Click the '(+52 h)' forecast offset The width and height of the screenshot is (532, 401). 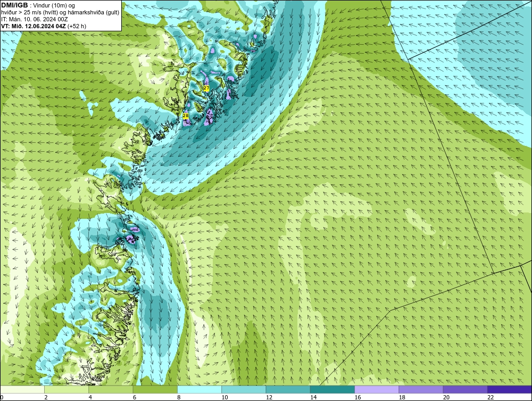77,26
